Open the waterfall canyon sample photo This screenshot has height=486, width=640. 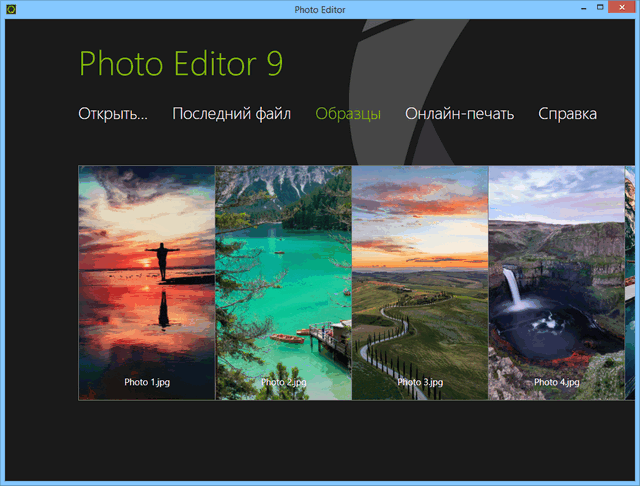pyautogui.click(x=556, y=270)
